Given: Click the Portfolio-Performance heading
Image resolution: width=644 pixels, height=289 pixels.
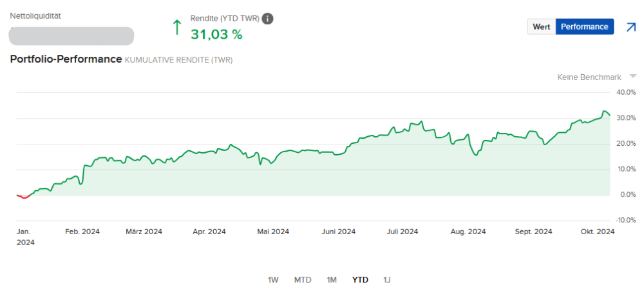Looking at the screenshot, I should click(66, 59).
